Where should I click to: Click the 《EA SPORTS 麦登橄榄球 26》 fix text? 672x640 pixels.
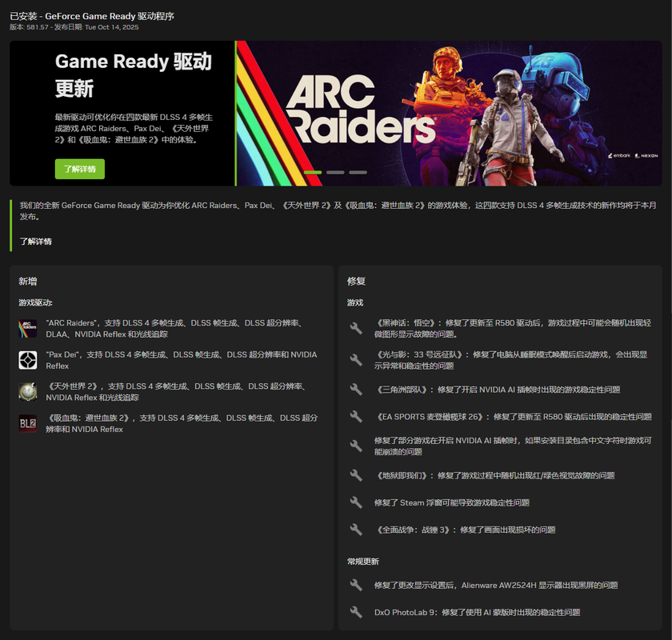click(x=513, y=416)
